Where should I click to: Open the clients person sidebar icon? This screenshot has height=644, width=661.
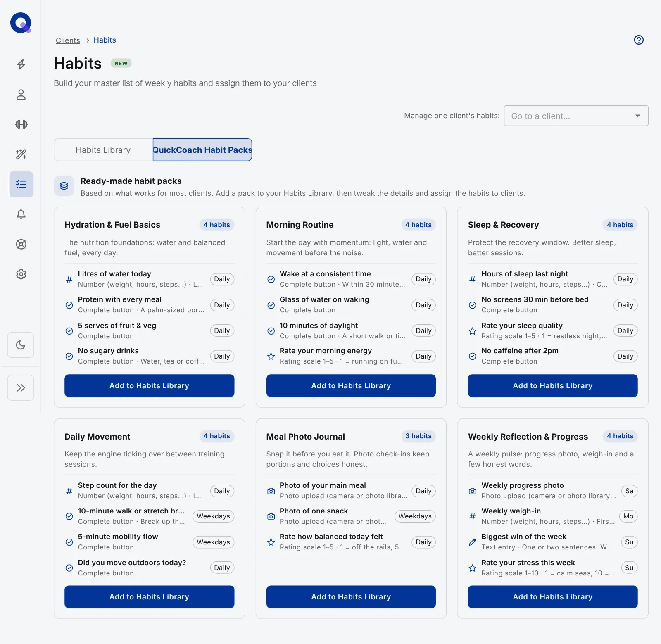(21, 95)
